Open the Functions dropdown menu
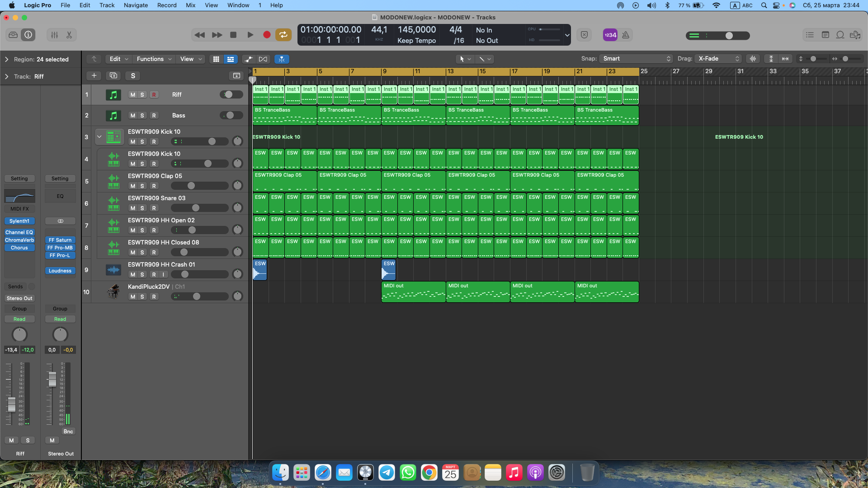Screen dimensions: 868x488 [154, 59]
